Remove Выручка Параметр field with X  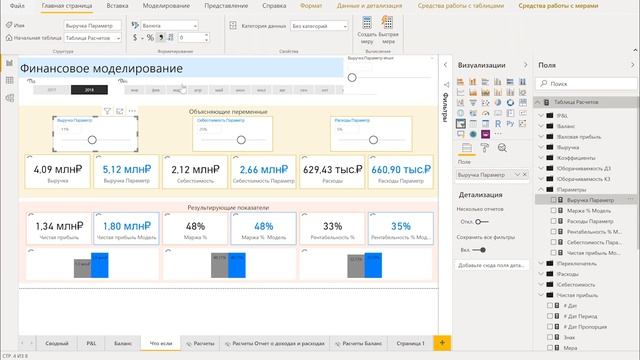(525, 175)
